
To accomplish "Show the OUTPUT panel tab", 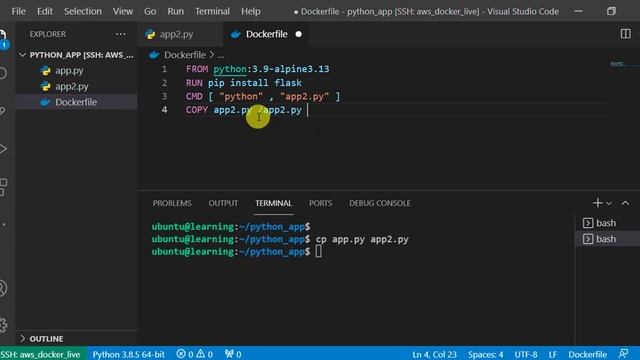I will (x=223, y=203).
